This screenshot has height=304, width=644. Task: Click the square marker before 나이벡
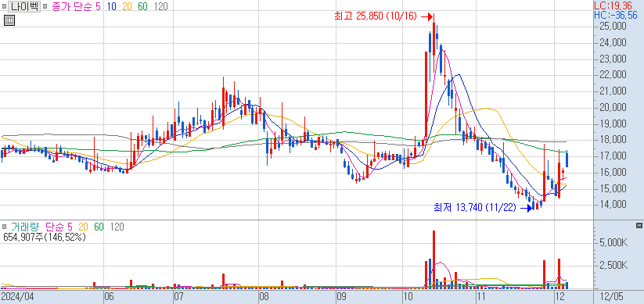5,6
